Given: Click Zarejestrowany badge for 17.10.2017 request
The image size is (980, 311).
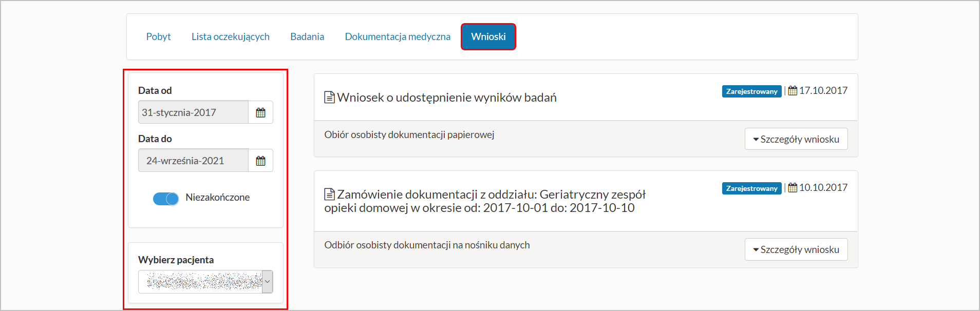Looking at the screenshot, I should pyautogui.click(x=751, y=91).
